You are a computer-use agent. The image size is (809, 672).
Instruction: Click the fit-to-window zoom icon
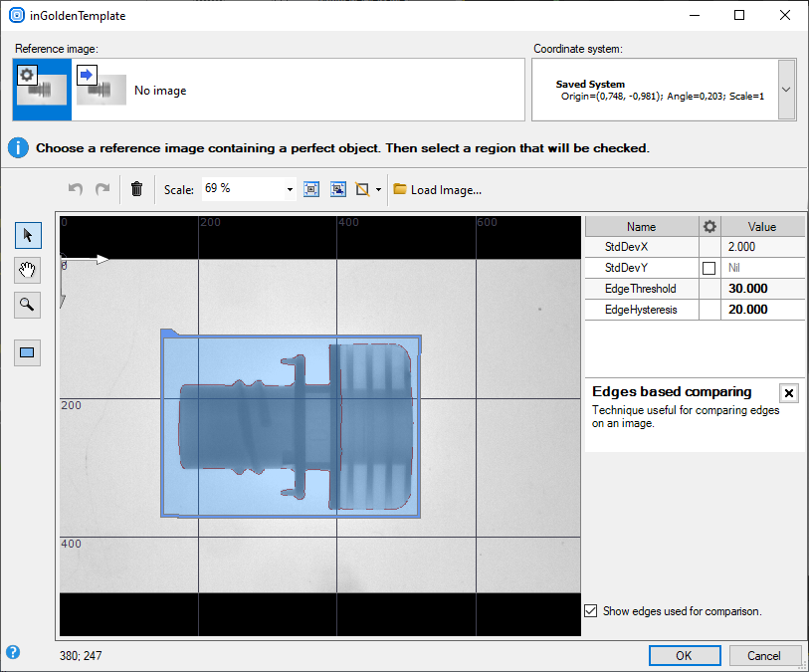pyautogui.click(x=311, y=189)
